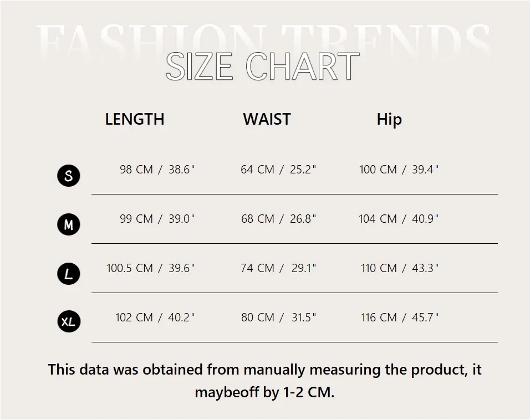Click the S hip value 100 CM
The width and height of the screenshot is (530, 420).
point(378,170)
